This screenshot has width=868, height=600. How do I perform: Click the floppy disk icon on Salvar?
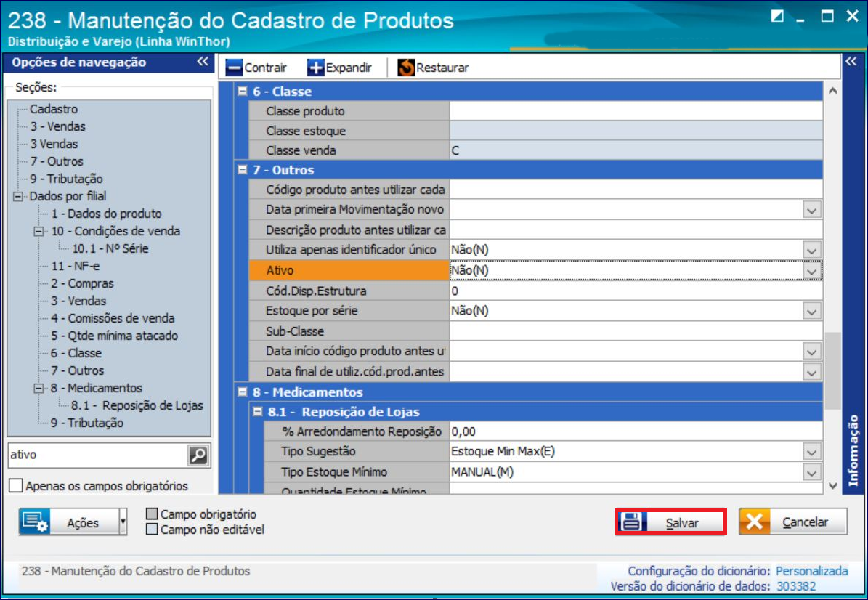point(632,522)
